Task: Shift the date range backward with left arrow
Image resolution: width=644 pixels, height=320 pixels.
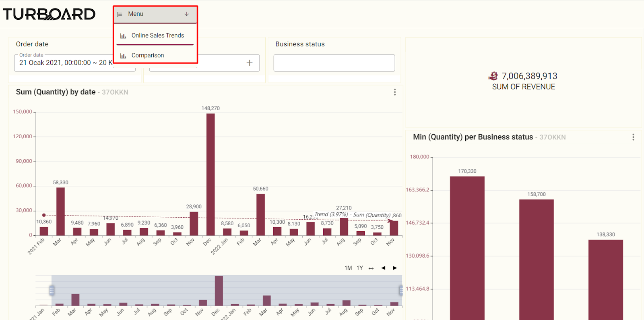Action: click(383, 268)
